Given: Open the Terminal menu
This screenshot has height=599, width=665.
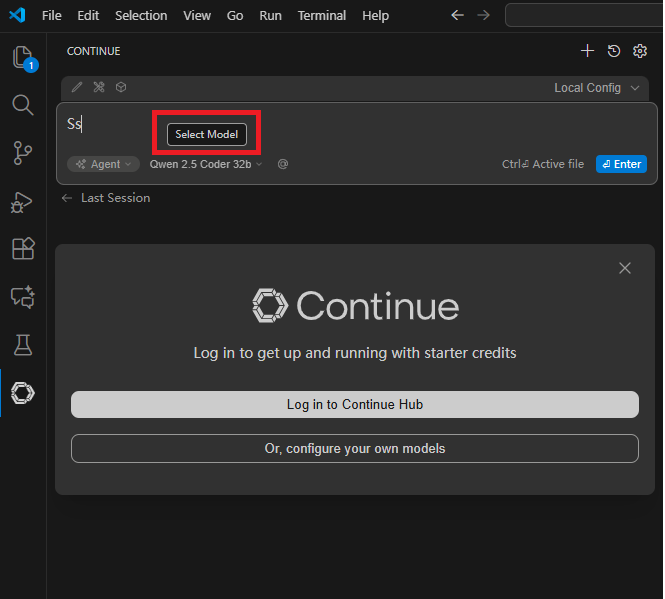Looking at the screenshot, I should click(322, 16).
